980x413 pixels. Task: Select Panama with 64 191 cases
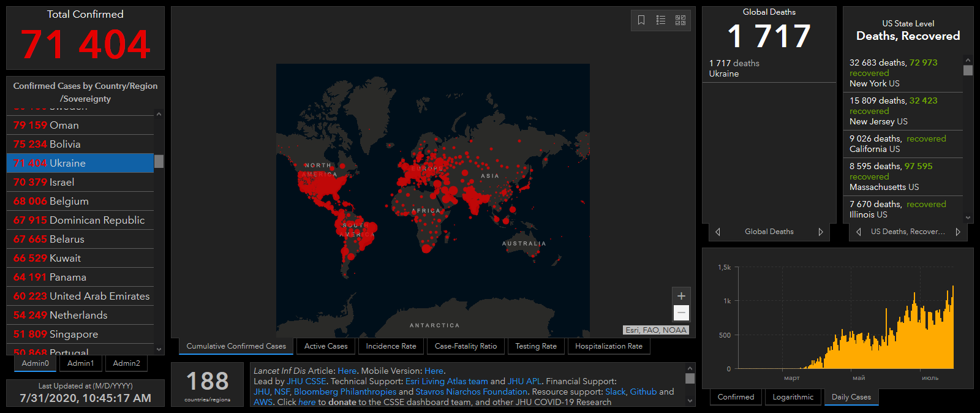tap(80, 277)
